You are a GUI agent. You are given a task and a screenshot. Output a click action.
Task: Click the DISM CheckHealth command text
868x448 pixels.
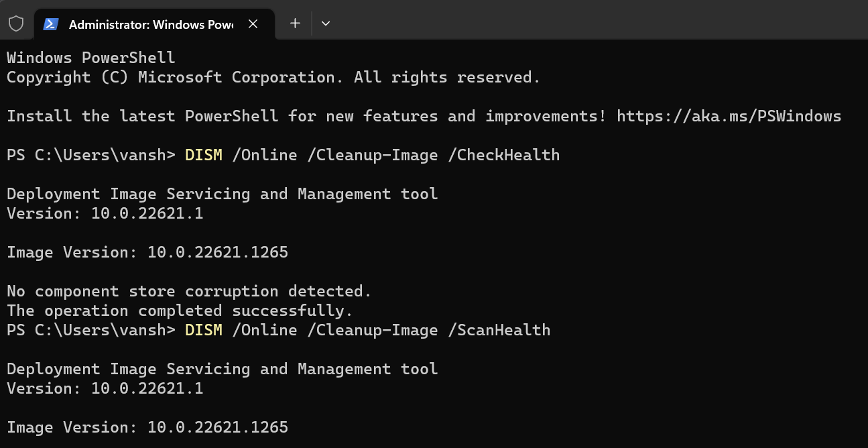click(372, 155)
